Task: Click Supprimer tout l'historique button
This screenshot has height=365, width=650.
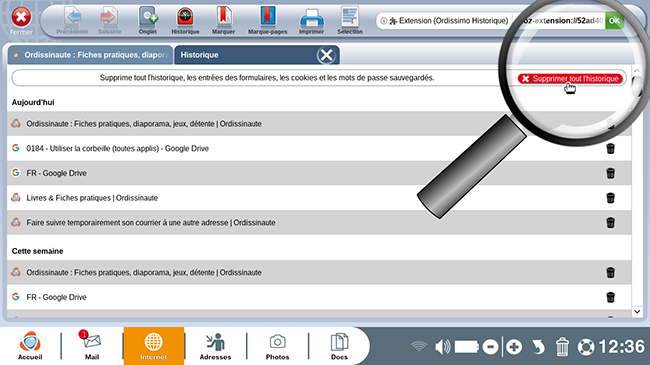Action: (570, 78)
